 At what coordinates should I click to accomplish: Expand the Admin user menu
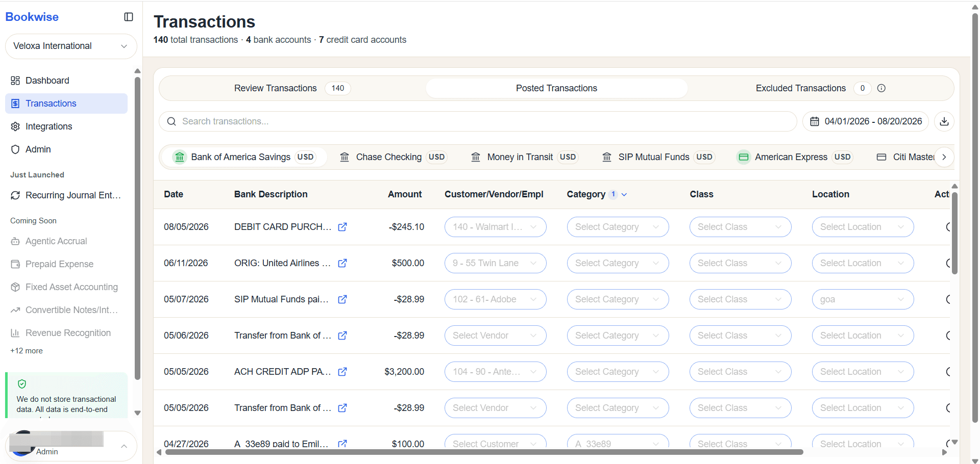click(x=71, y=446)
